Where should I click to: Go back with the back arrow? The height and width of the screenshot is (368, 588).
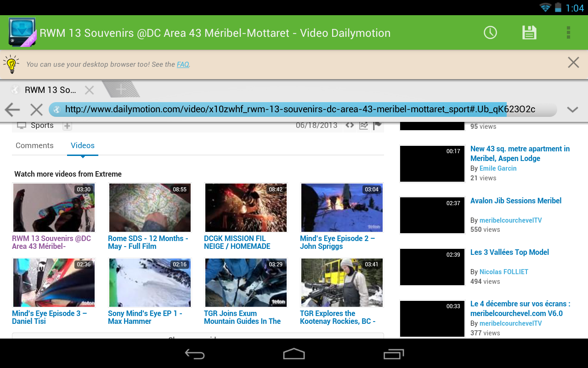[x=12, y=109]
